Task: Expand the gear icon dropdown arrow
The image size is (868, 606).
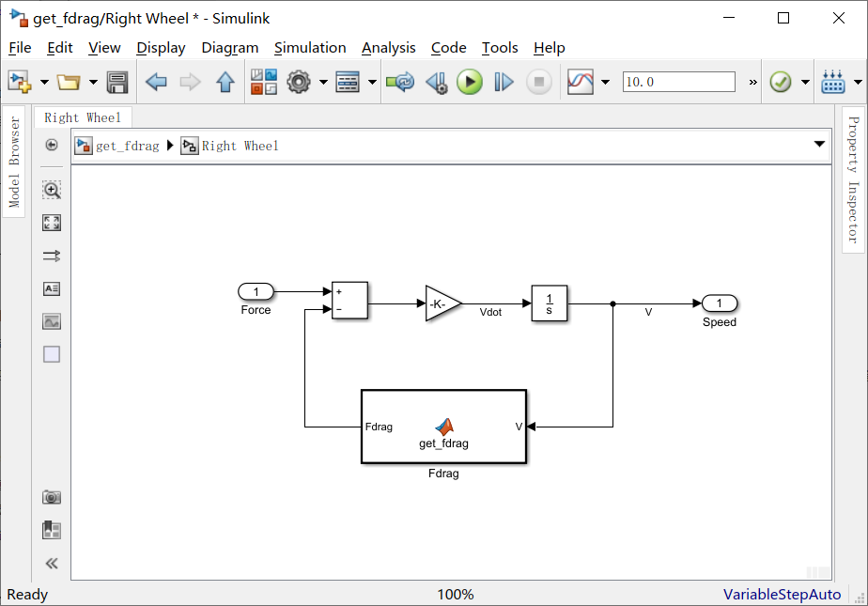Action: click(x=323, y=83)
